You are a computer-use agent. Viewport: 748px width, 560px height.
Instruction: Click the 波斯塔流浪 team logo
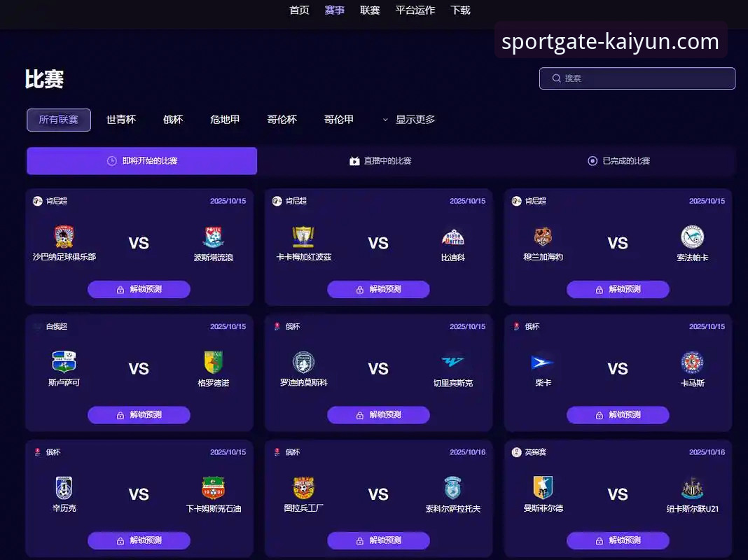213,237
